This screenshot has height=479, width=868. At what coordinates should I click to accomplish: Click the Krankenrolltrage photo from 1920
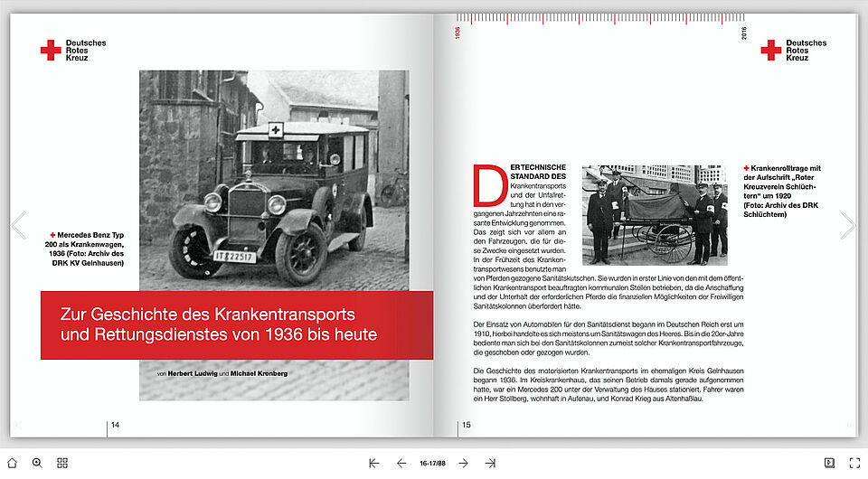pyautogui.click(x=655, y=215)
